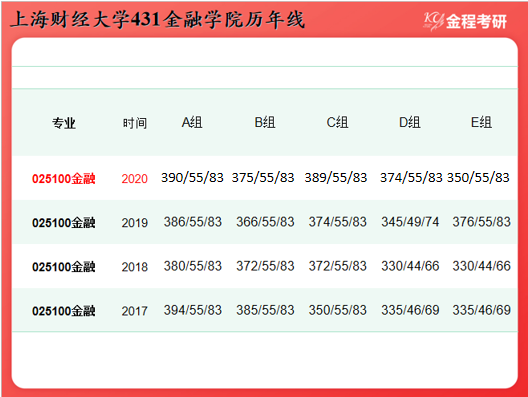Select the 专业 column header
Screen dimensions: 528x397
64,123
